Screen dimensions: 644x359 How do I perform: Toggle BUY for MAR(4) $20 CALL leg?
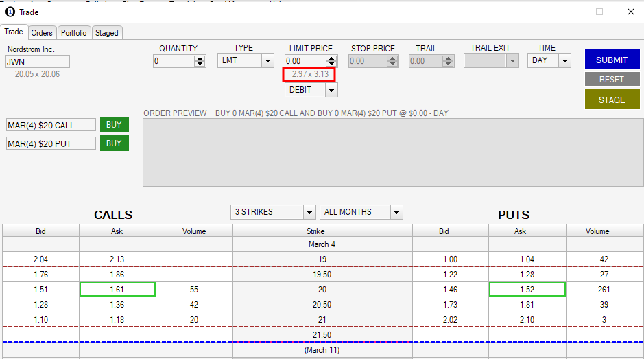click(x=114, y=125)
